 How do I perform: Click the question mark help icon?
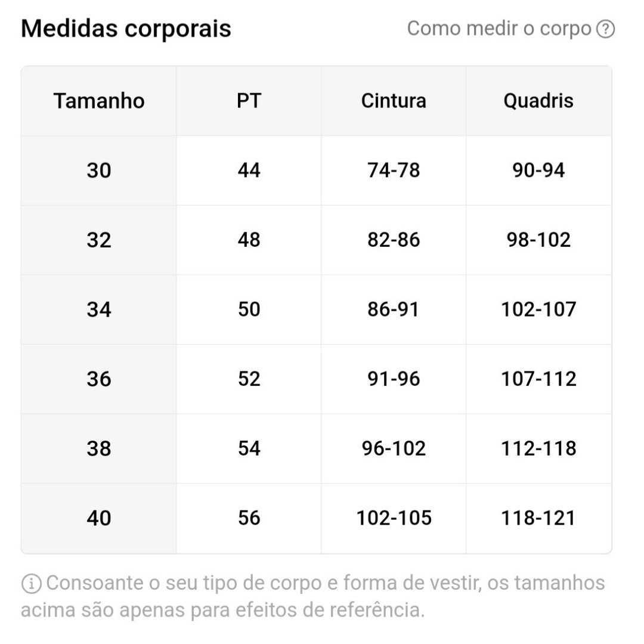click(605, 29)
